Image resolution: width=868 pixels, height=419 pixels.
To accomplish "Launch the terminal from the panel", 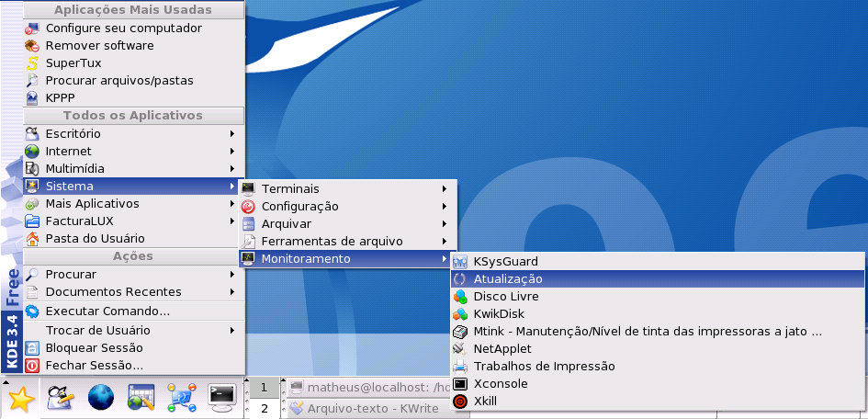I will pyautogui.click(x=223, y=398).
